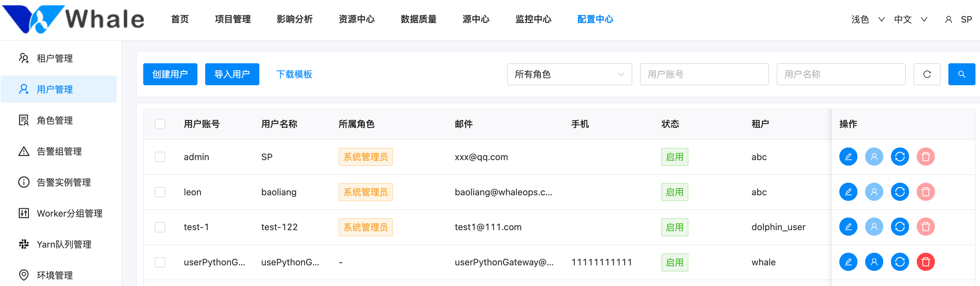The width and height of the screenshot is (980, 286).
Task: Open 资源中心 in top navigation
Action: click(x=356, y=19)
